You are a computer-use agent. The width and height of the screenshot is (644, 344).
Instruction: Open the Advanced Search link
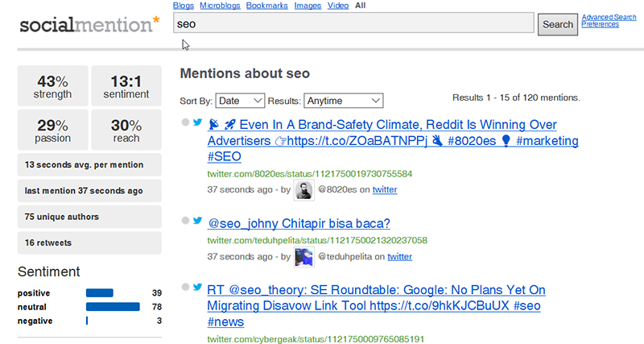[x=609, y=17]
